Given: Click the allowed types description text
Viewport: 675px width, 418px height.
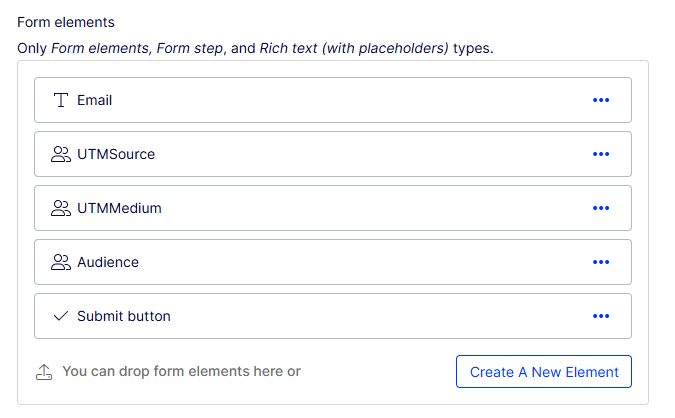Looking at the screenshot, I should click(255, 48).
